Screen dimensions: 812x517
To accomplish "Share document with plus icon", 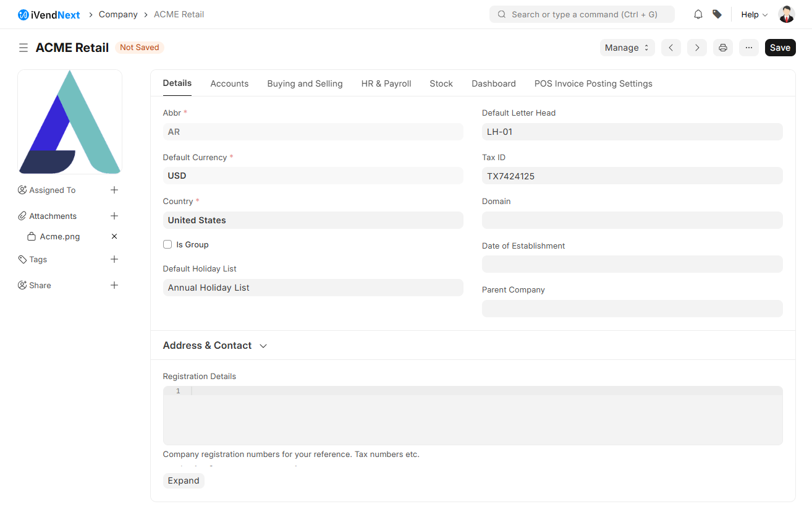I will (114, 285).
